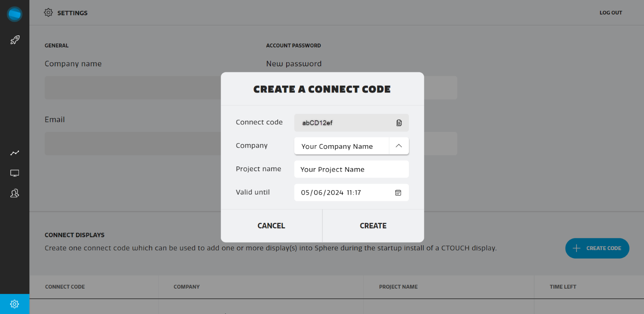
Task: Click the Sphere logo in the sidebar
Action: 14,14
